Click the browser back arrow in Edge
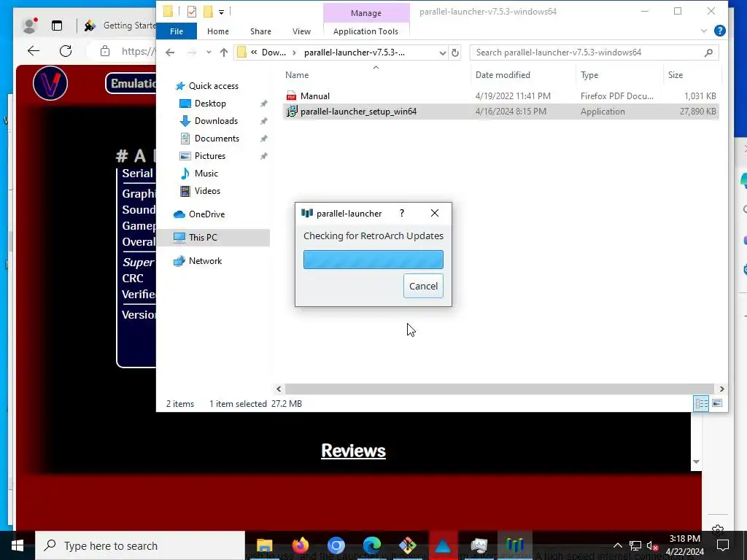Image resolution: width=747 pixels, height=560 pixels. (34, 51)
